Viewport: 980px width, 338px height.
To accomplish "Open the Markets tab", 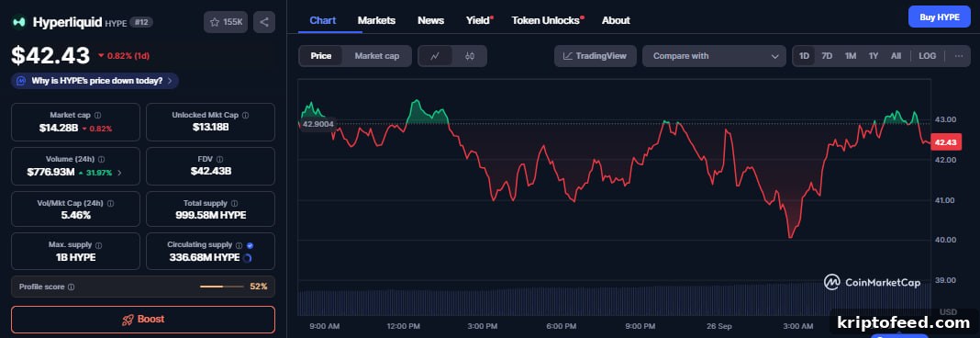I will 376,20.
